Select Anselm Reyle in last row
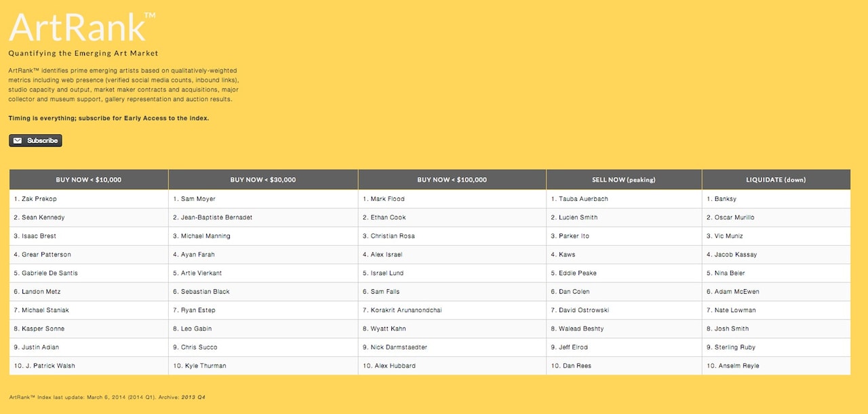The width and height of the screenshot is (868, 414). point(736,366)
